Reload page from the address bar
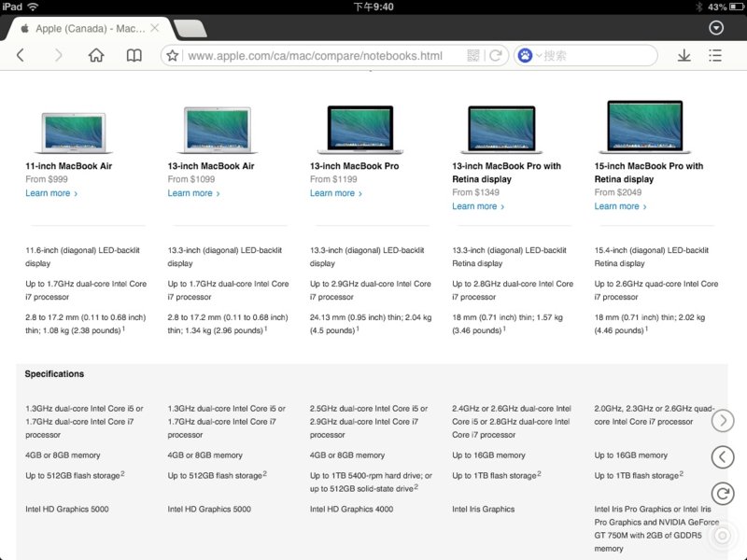Image resolution: width=747 pixels, height=560 pixels. point(496,56)
